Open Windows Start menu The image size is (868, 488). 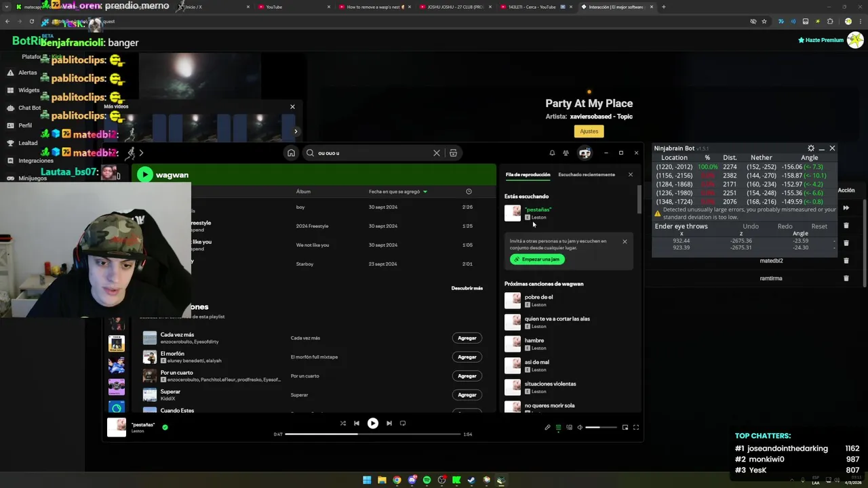367,481
